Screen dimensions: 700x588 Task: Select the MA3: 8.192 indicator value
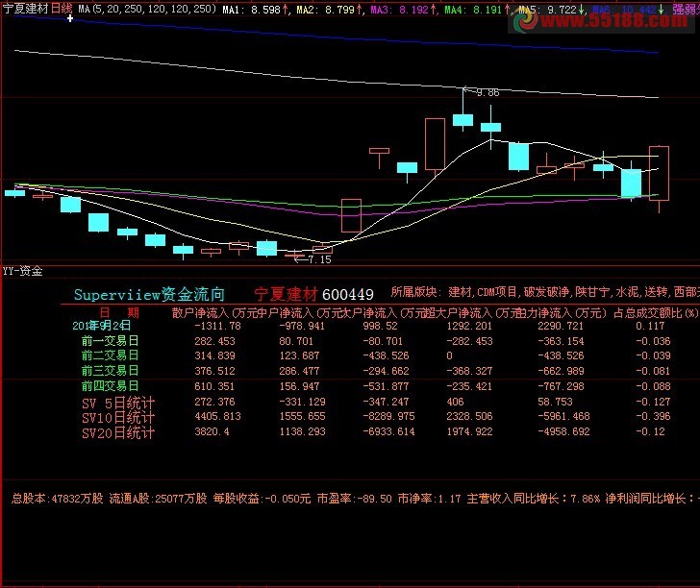click(x=404, y=10)
